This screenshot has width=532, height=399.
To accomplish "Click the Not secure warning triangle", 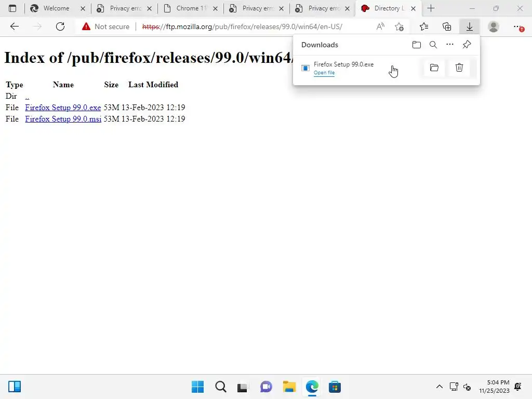I will point(86,26).
